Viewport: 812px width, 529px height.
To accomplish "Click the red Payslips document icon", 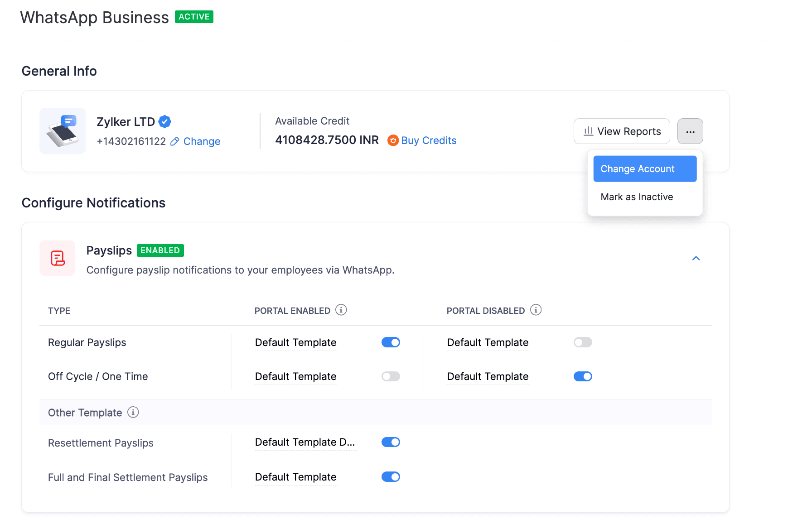I will coord(57,258).
